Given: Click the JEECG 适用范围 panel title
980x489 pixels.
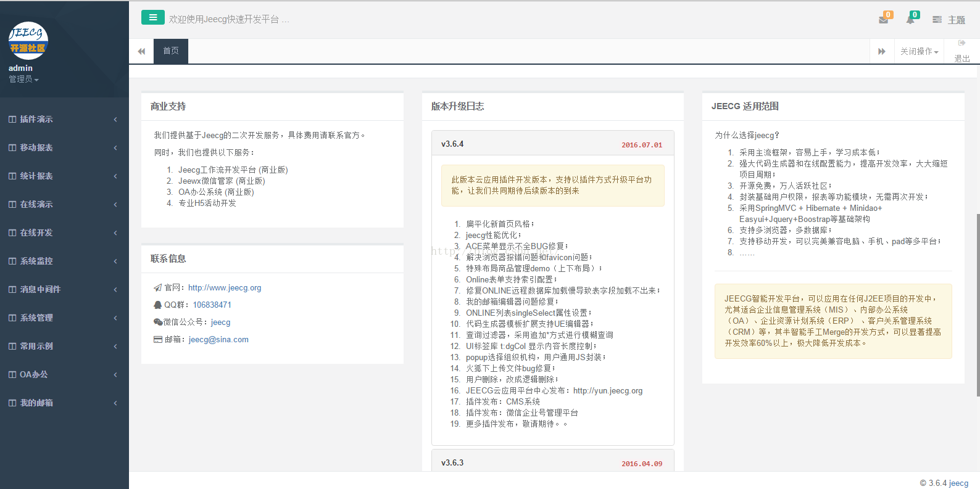Looking at the screenshot, I should [x=745, y=106].
